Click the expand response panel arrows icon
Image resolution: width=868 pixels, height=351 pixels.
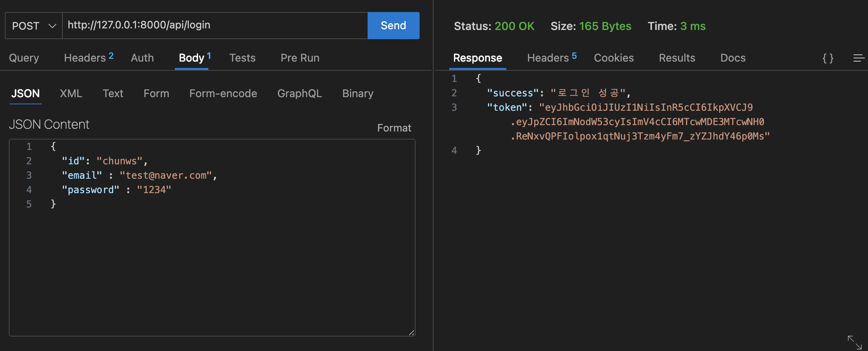[855, 343]
